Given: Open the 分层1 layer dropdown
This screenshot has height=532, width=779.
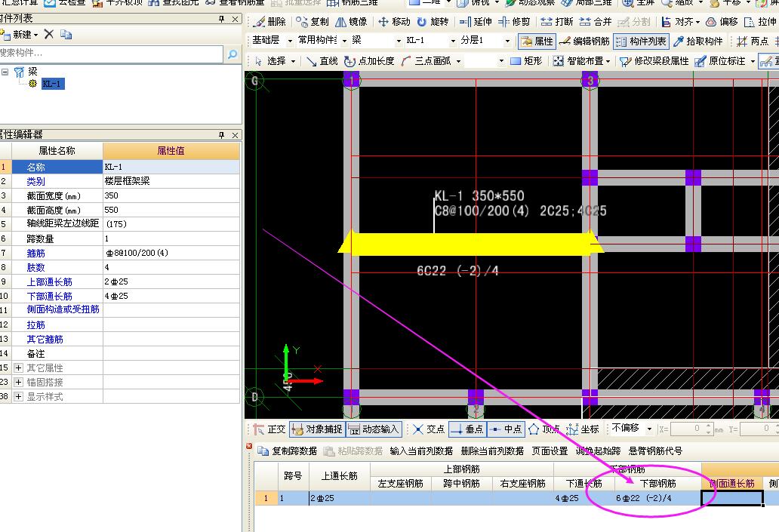Looking at the screenshot, I should tap(507, 42).
